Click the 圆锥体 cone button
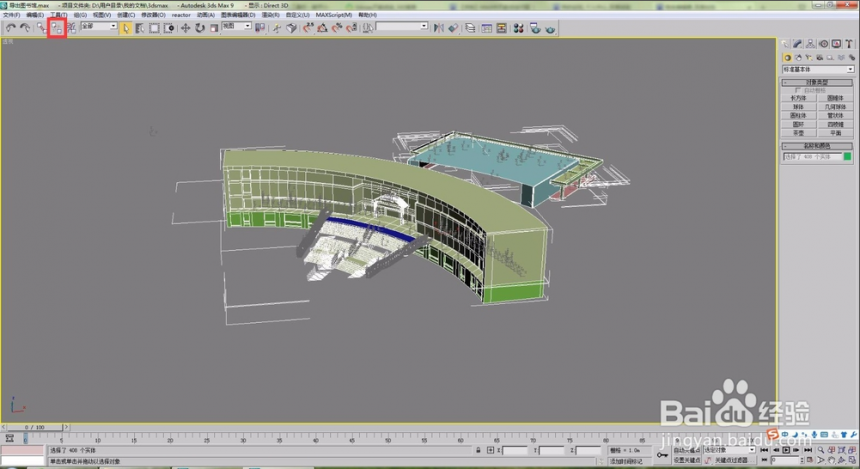The height and width of the screenshot is (469, 860). [x=835, y=98]
